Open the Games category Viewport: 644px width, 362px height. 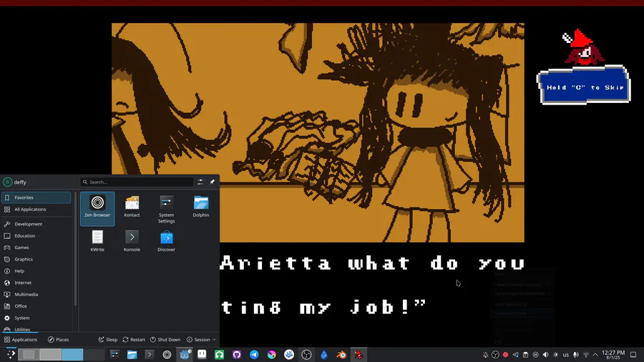pos(36,248)
